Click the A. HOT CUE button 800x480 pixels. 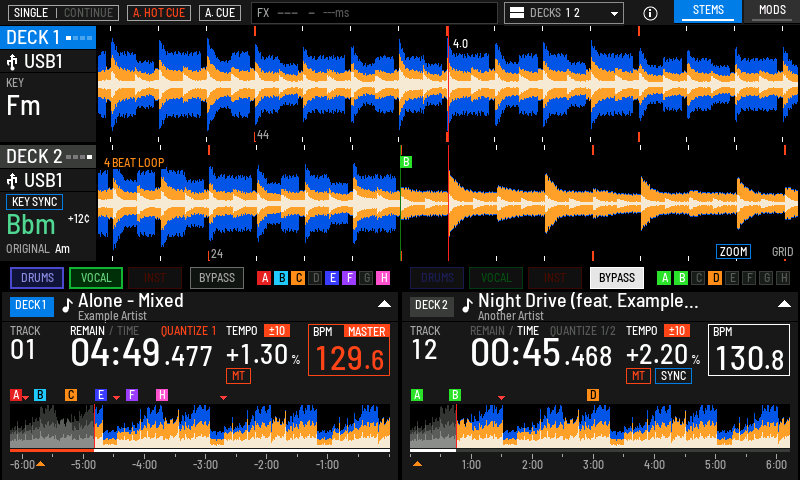pos(159,13)
